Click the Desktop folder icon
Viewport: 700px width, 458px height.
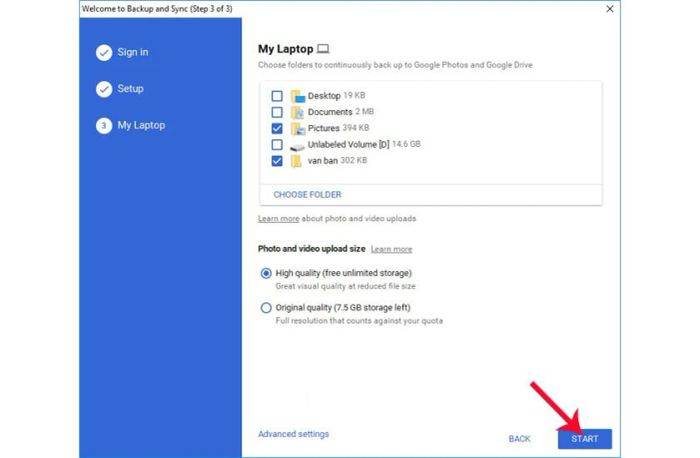[x=297, y=96]
